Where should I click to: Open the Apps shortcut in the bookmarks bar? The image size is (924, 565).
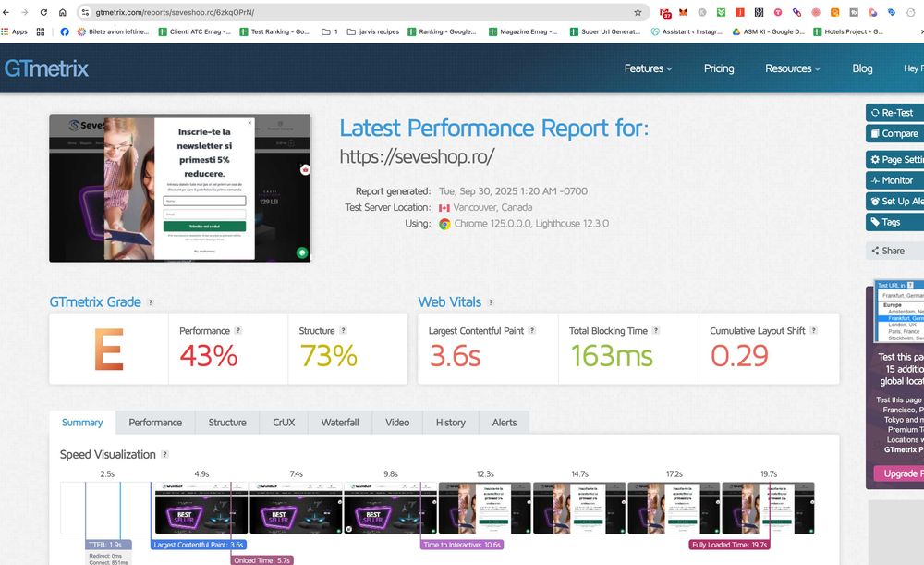point(15,31)
